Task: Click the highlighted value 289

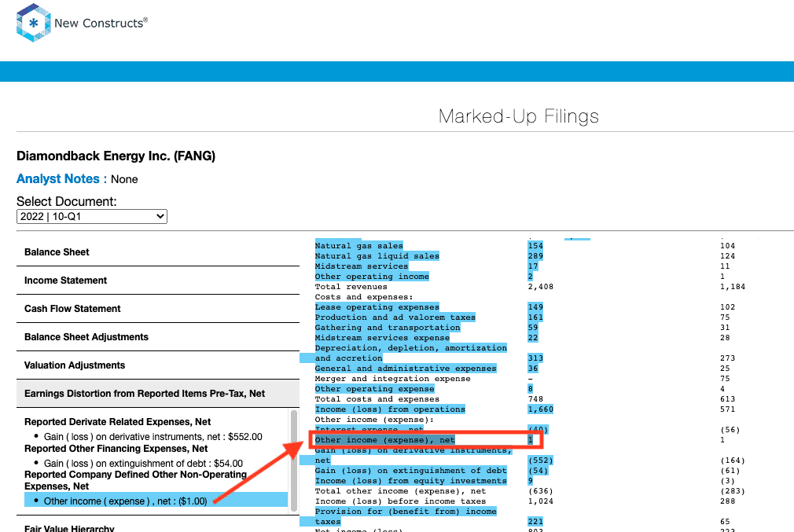Action: (535, 256)
